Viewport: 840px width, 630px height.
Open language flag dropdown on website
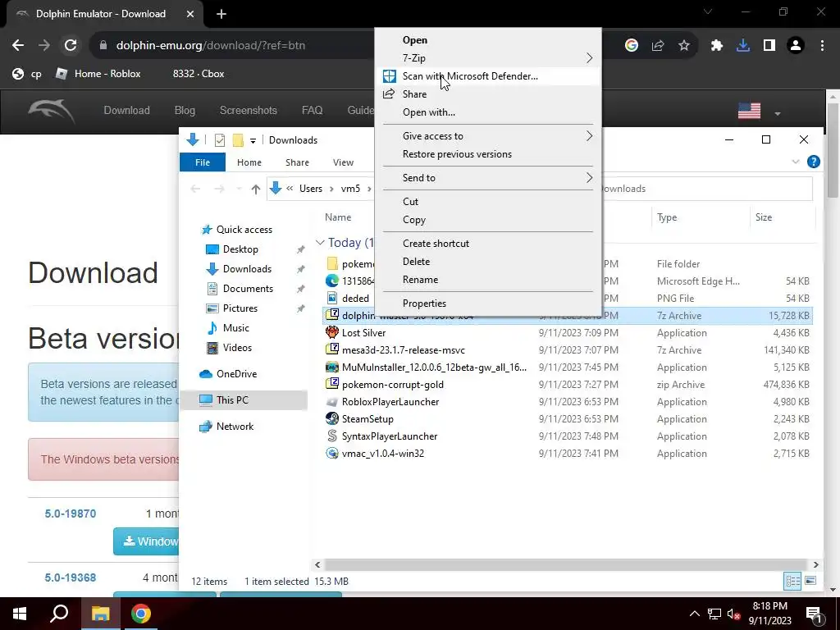[x=759, y=111]
